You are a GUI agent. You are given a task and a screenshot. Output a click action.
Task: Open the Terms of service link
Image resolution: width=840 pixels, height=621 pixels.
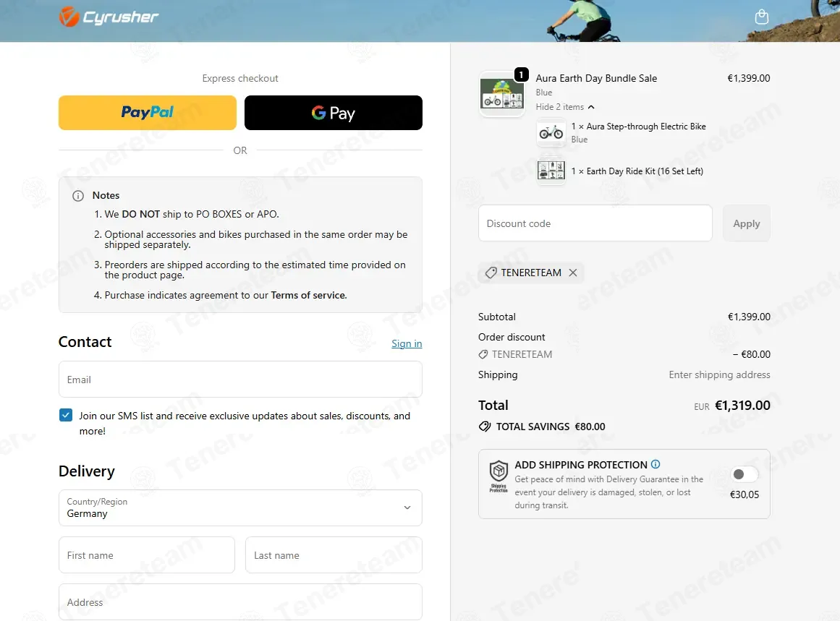coord(308,295)
